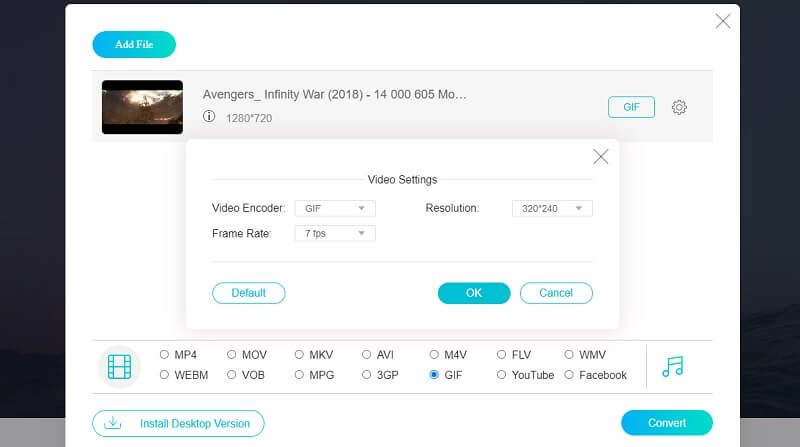Click the Add File button
Viewport: 800px width, 447px height.
(134, 44)
